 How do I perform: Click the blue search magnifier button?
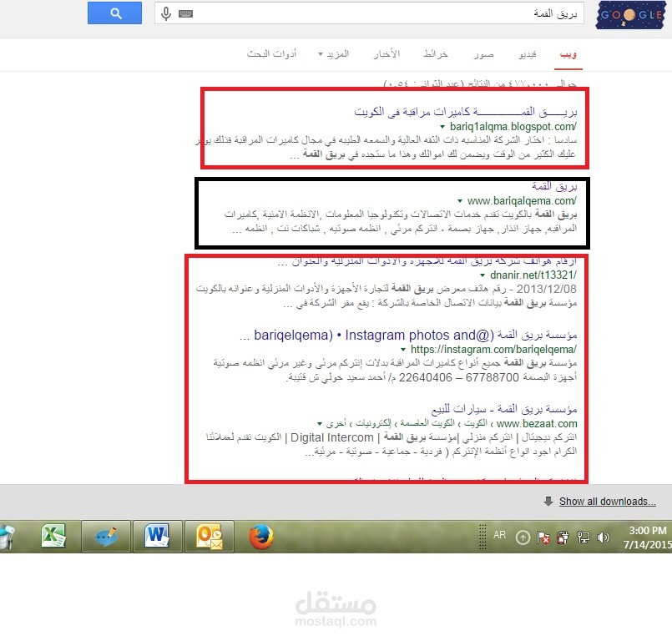coord(114,13)
